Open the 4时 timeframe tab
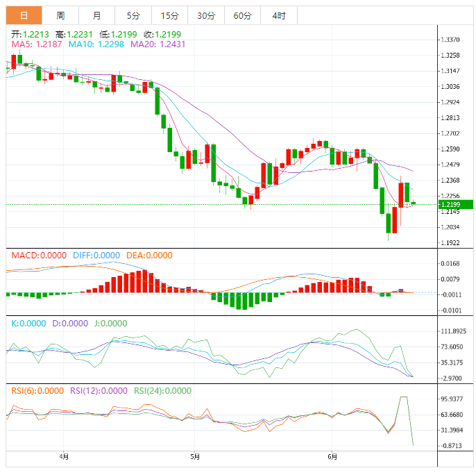476x475 pixels. coord(279,15)
